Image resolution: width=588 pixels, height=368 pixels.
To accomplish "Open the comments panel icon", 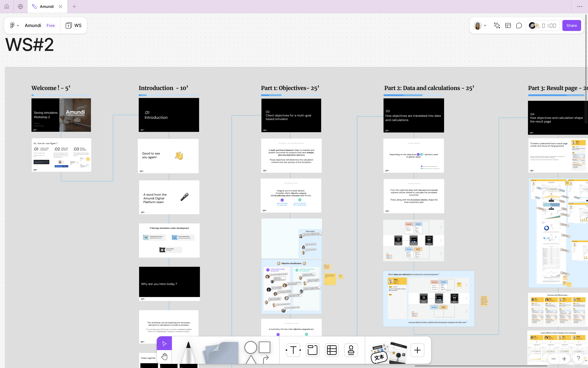I will point(519,25).
